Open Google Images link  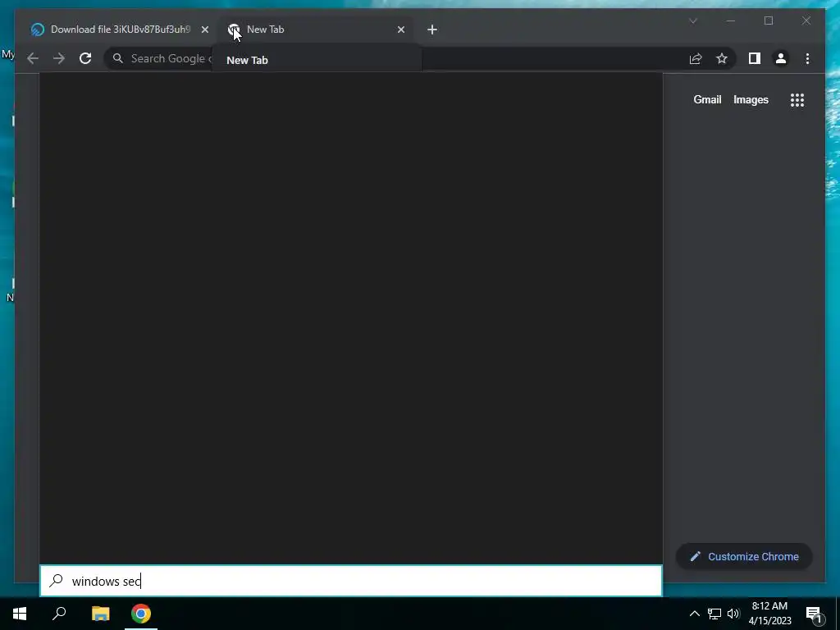click(751, 99)
